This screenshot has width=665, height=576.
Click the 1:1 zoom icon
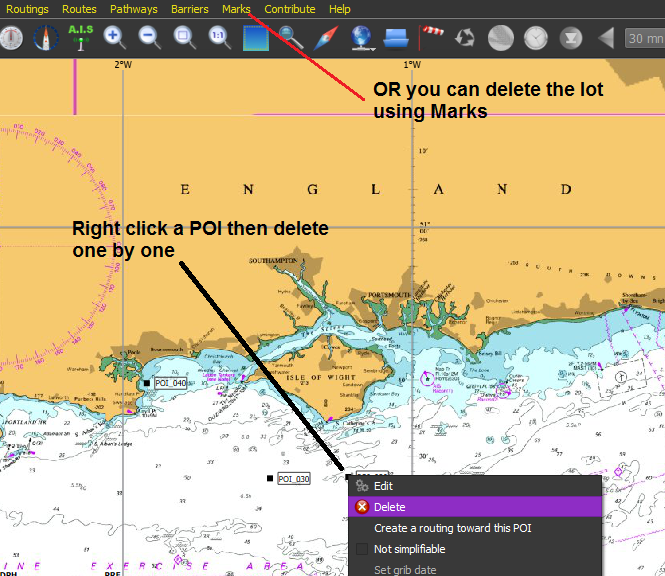(x=219, y=38)
